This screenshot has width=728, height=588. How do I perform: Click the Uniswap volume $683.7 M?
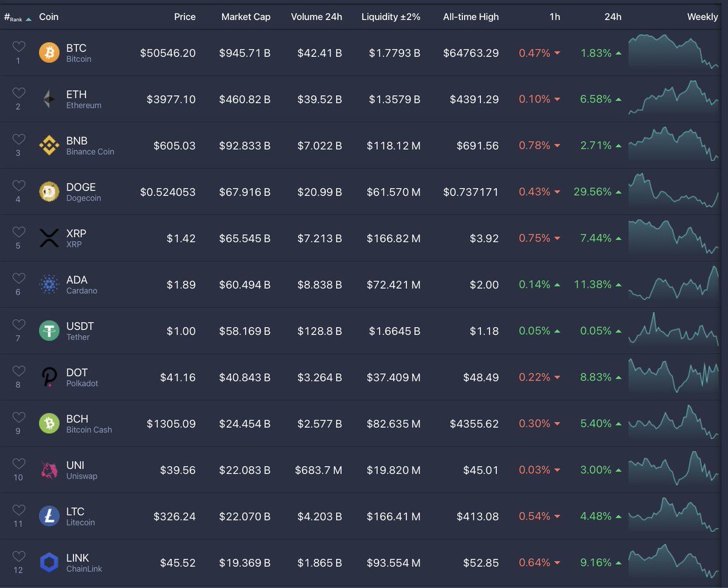point(318,470)
